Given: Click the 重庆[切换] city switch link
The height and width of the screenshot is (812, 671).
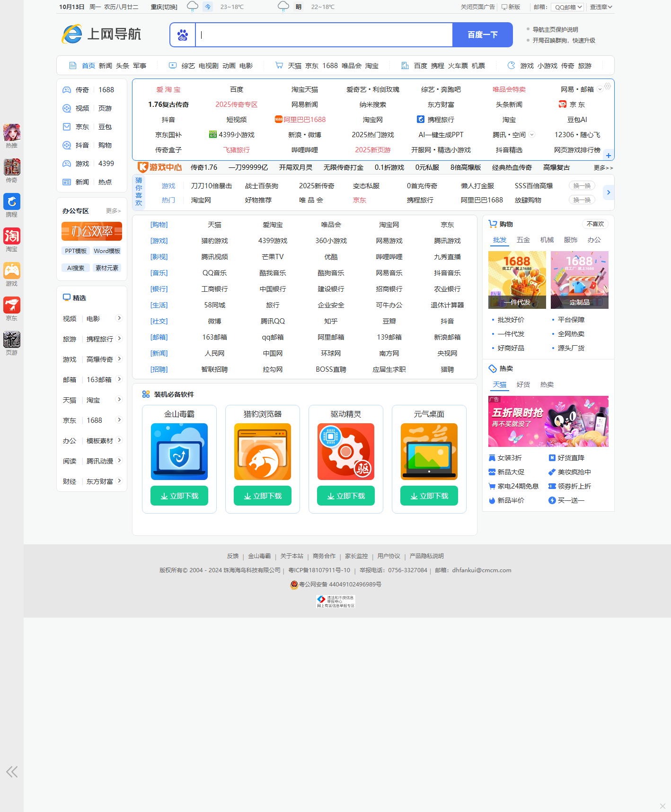Looking at the screenshot, I should 164,7.
